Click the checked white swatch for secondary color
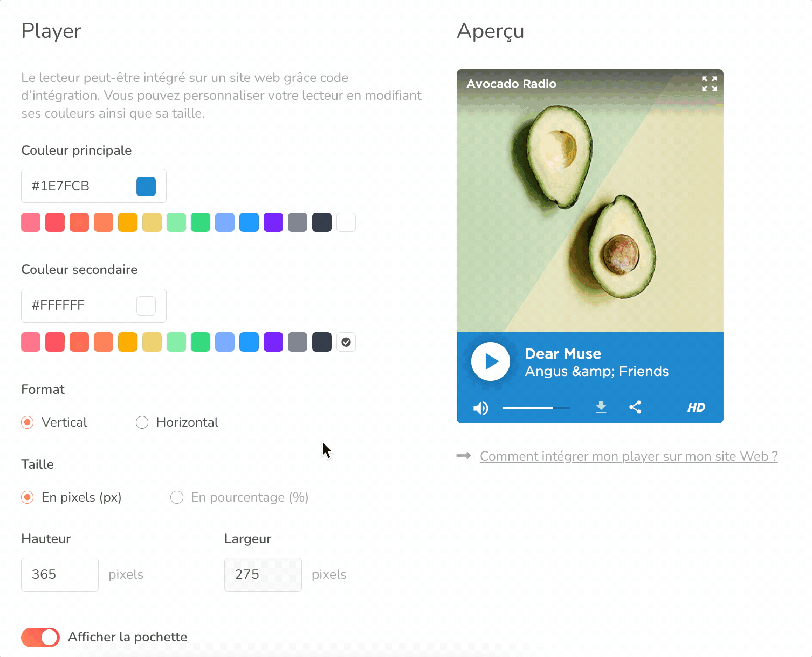The image size is (812, 657). [x=346, y=342]
